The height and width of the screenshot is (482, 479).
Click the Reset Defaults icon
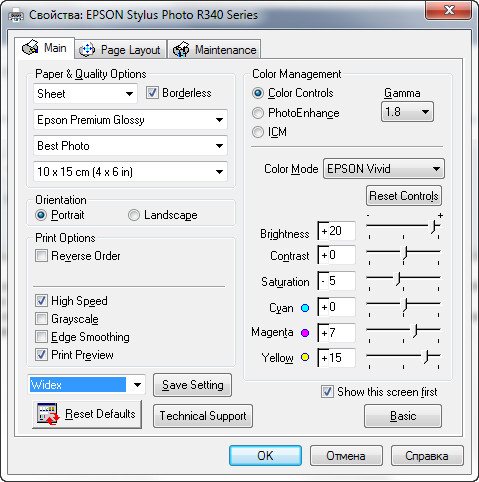48,414
